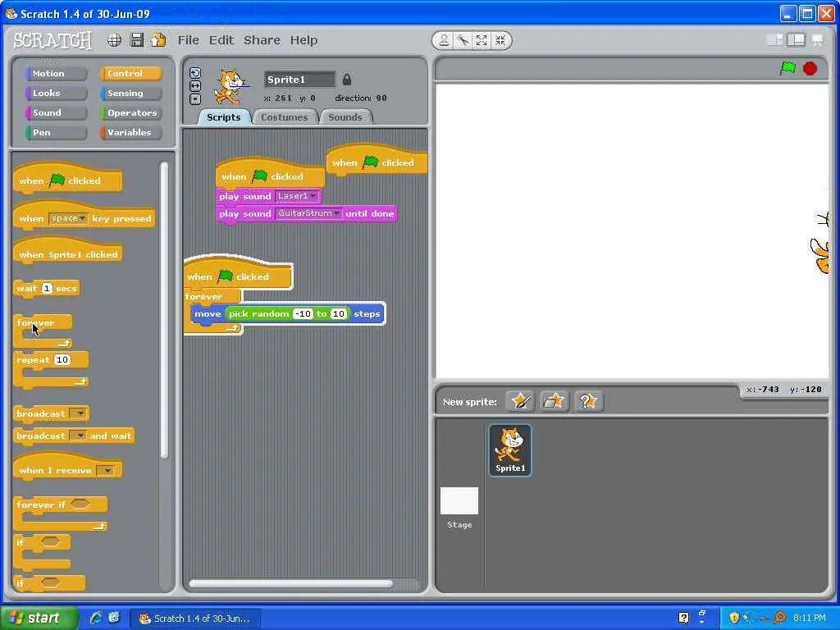Screen dimensions: 840x630
Task: Select the Duplicate stamp tool
Action: (444, 40)
